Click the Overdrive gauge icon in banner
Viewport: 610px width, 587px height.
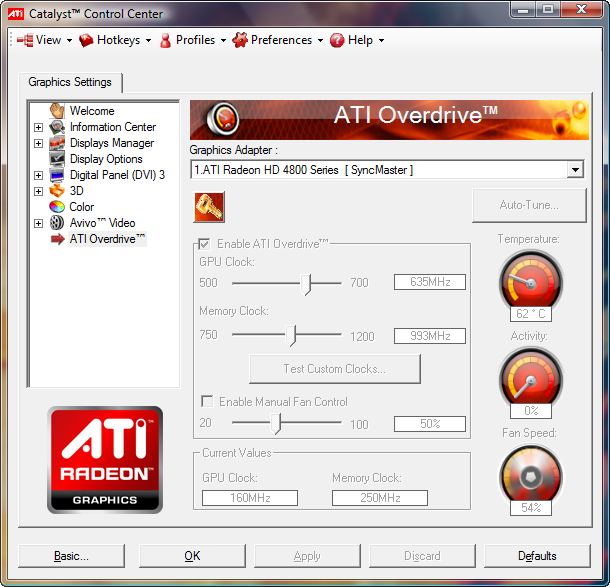[x=223, y=119]
